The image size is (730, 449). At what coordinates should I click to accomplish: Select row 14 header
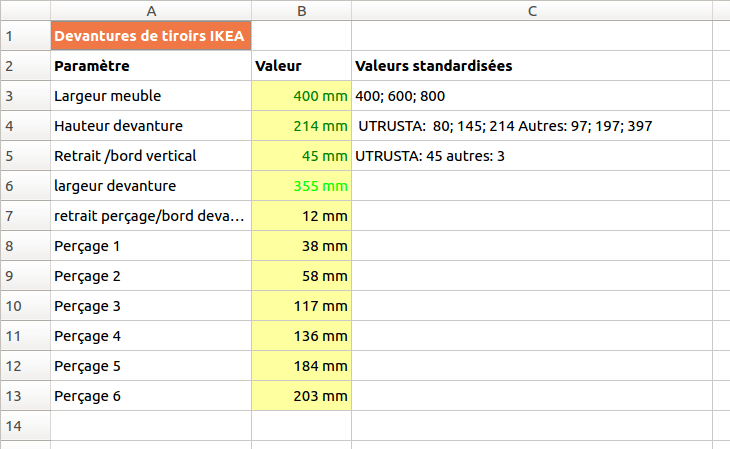[x=26, y=426]
